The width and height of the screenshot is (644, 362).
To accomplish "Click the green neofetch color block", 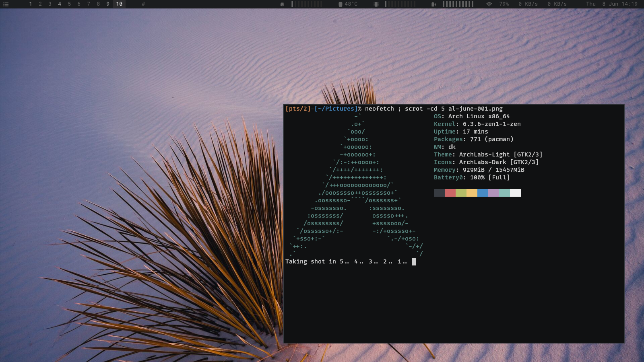I will (461, 193).
